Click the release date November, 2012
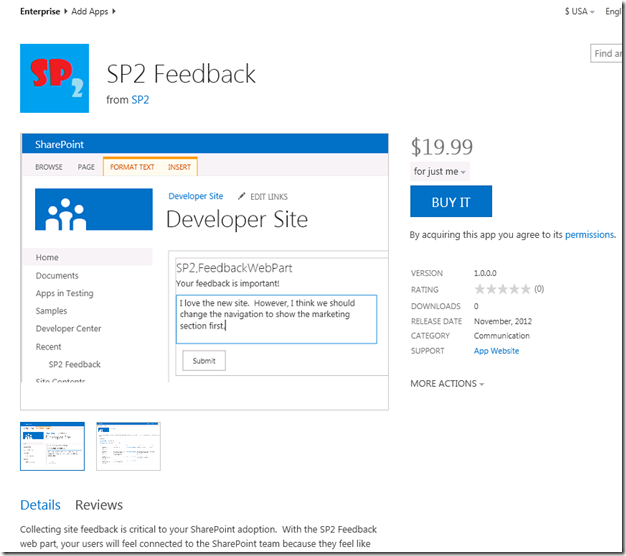The height and width of the screenshot is (556, 626). (x=503, y=321)
